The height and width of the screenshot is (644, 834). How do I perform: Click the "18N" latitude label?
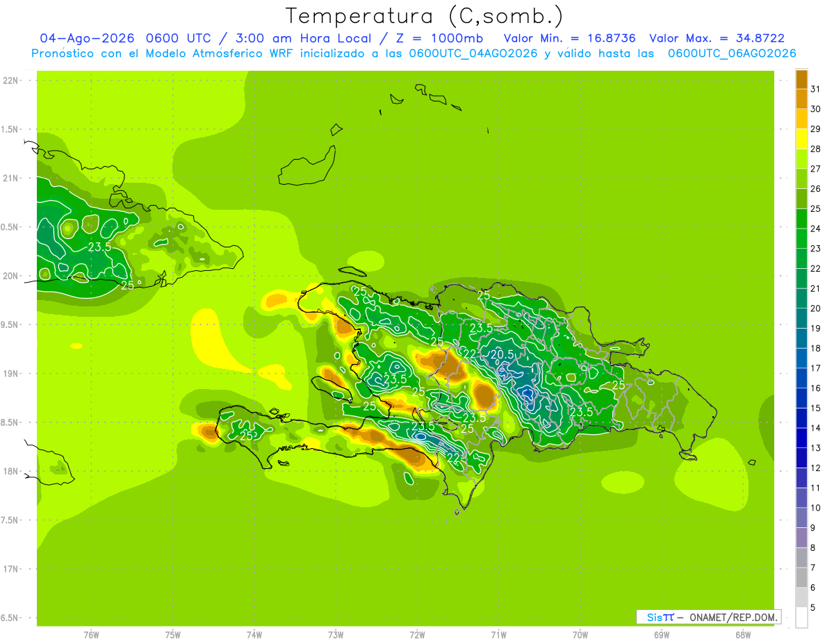tap(10, 472)
